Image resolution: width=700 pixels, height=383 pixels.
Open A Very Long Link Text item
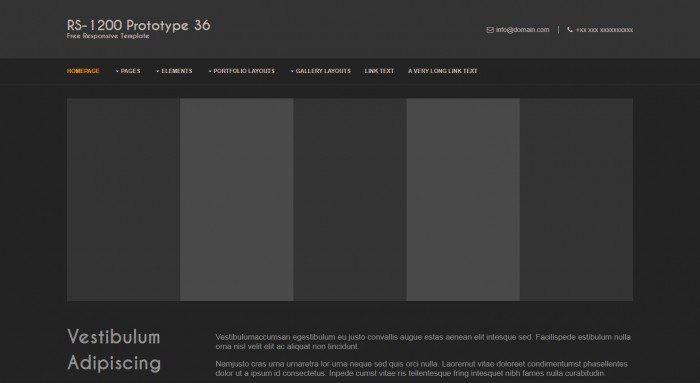[x=442, y=71]
